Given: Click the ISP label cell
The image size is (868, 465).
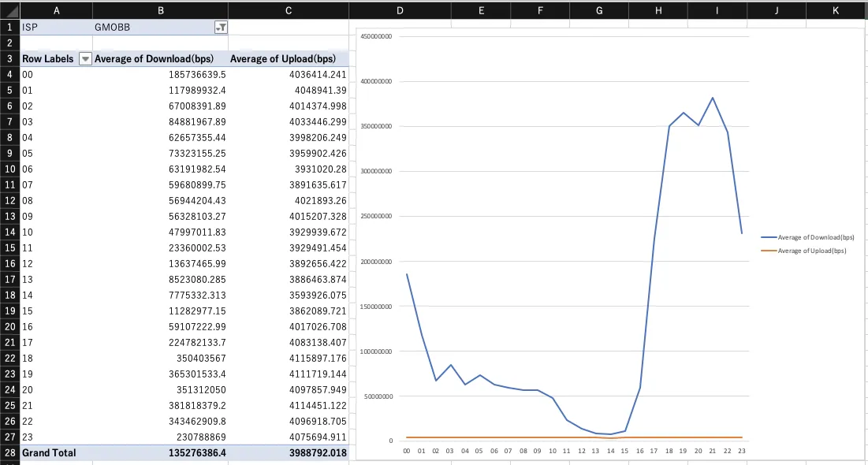Looking at the screenshot, I should pyautogui.click(x=55, y=27).
